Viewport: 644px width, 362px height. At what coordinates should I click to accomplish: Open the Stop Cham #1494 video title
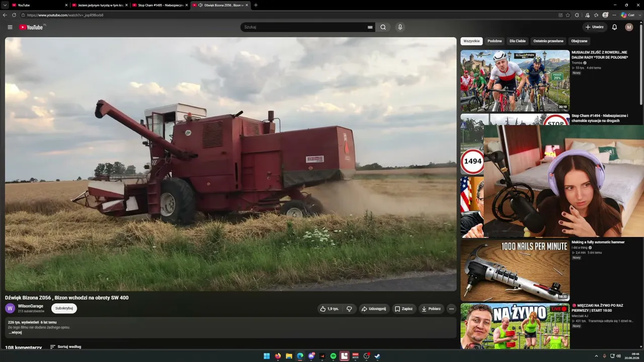point(600,118)
